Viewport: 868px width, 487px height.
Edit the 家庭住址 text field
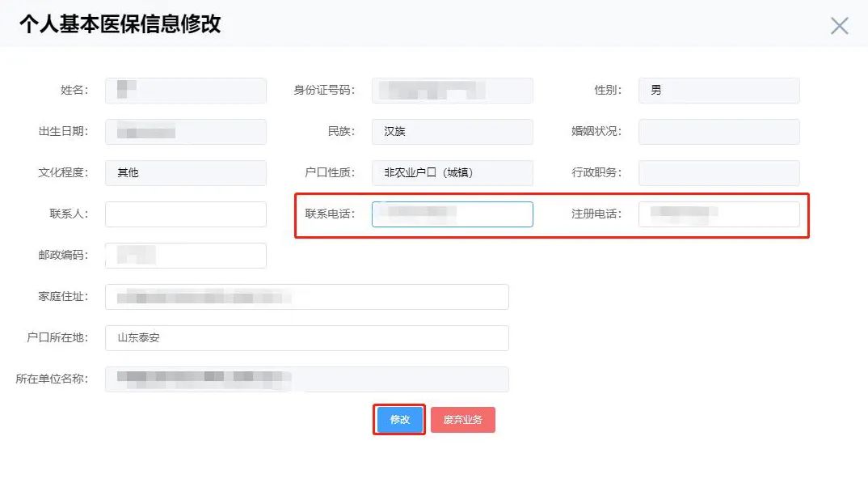click(307, 297)
